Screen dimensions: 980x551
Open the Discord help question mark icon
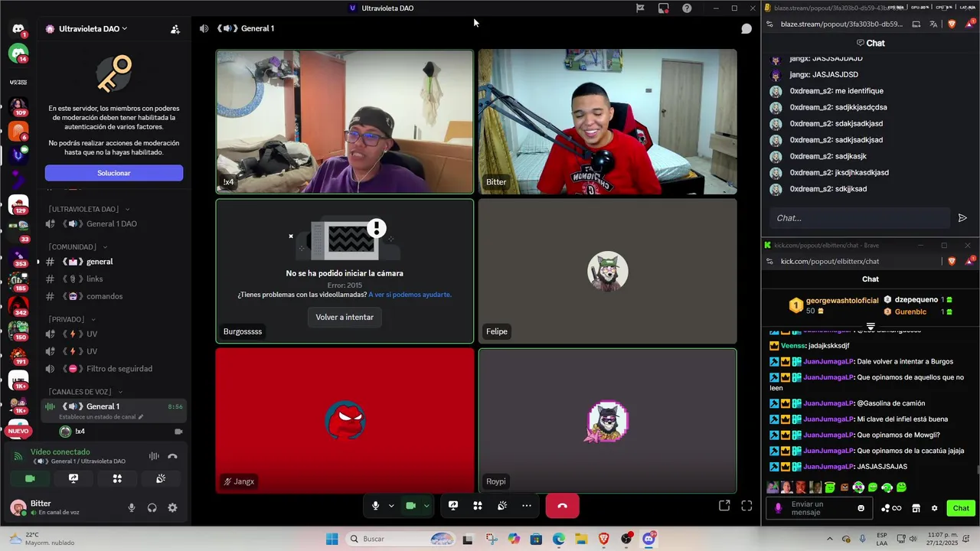(x=687, y=8)
